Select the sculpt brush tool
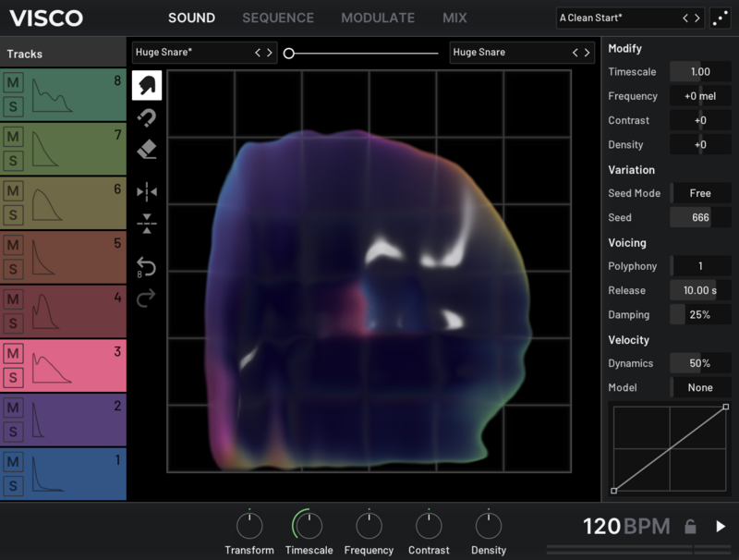This screenshot has height=560, width=739. coord(147,85)
